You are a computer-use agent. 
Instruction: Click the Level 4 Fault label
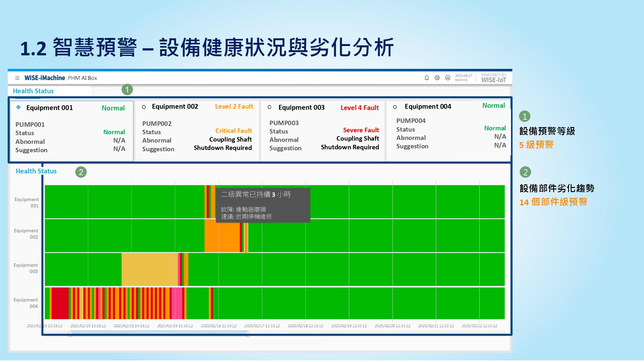[x=360, y=108]
